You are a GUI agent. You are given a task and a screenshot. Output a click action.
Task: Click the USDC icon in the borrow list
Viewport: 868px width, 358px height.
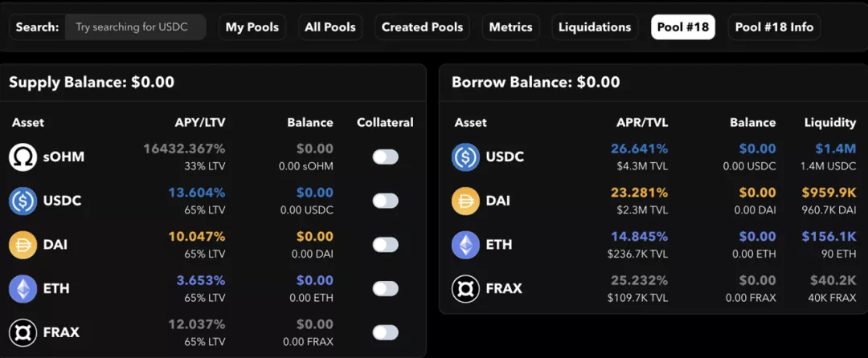pyautogui.click(x=465, y=157)
